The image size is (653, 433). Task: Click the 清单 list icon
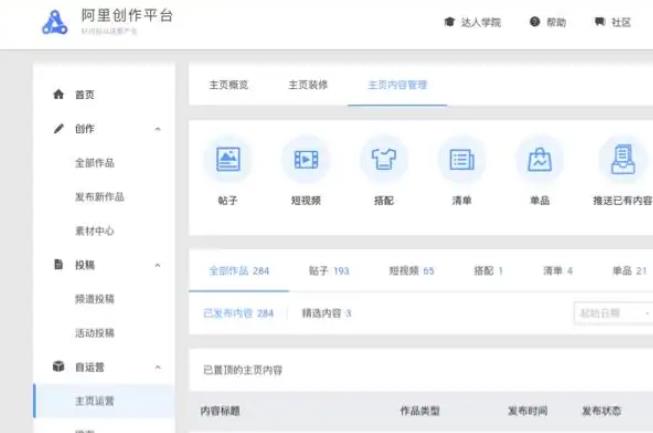coord(461,159)
